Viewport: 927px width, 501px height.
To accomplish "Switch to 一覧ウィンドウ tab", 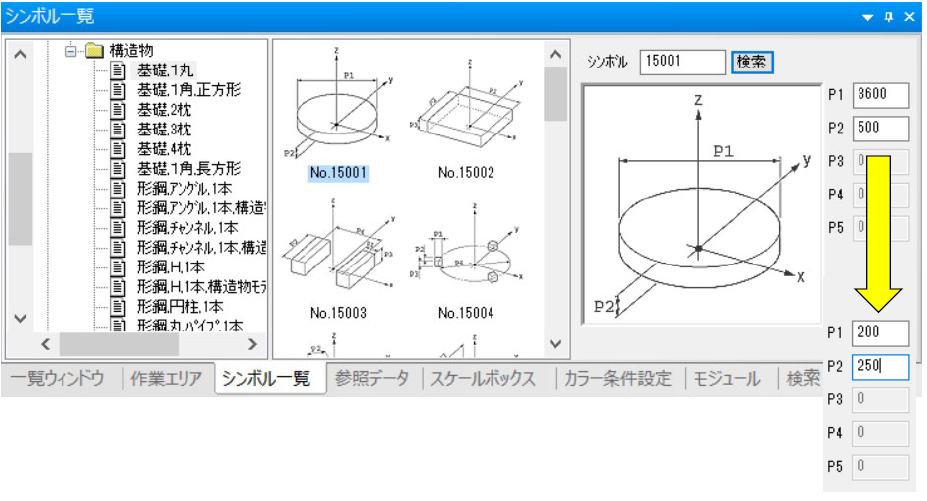I will [57, 379].
